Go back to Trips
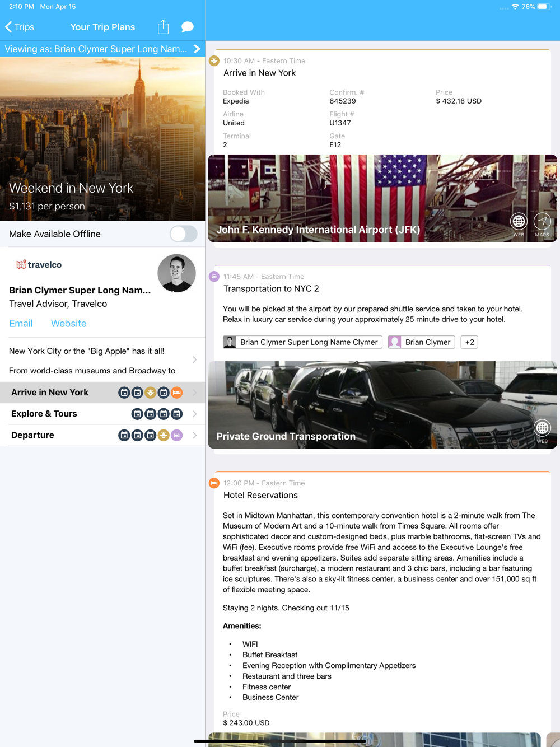This screenshot has height=747, width=560. 20,27
